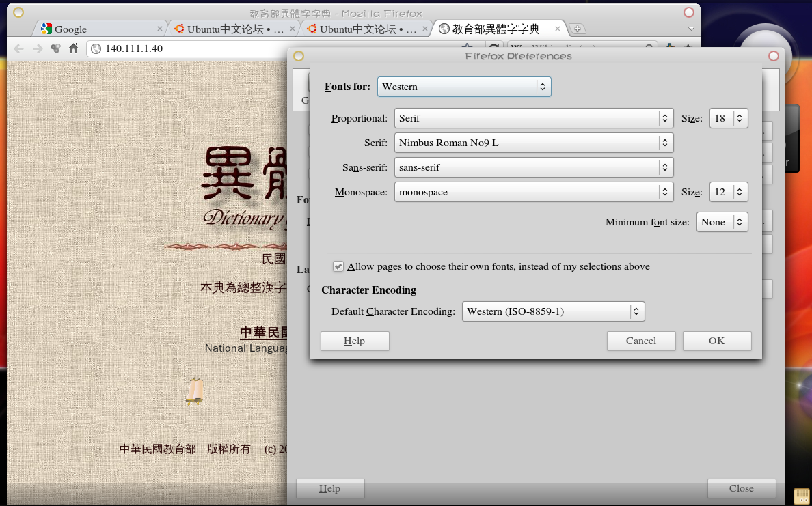The width and height of the screenshot is (812, 506).
Task: Click the Dictionary script text on the webpage
Action: coord(245,218)
